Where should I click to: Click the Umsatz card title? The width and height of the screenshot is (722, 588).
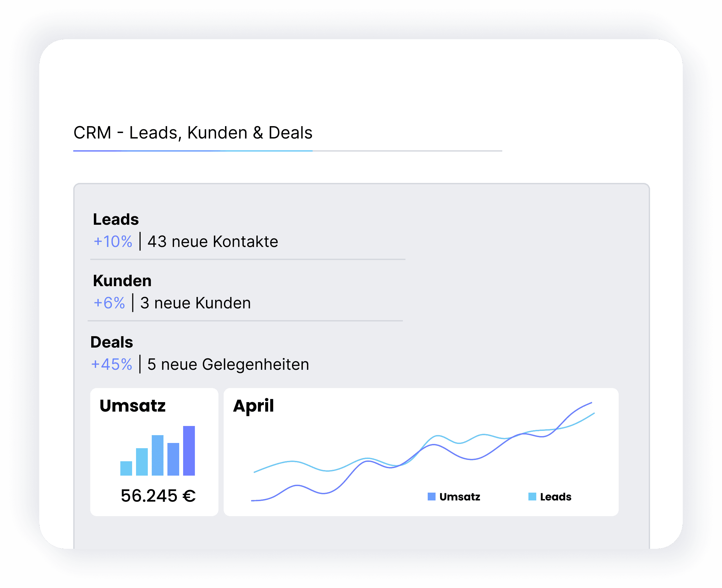click(132, 405)
